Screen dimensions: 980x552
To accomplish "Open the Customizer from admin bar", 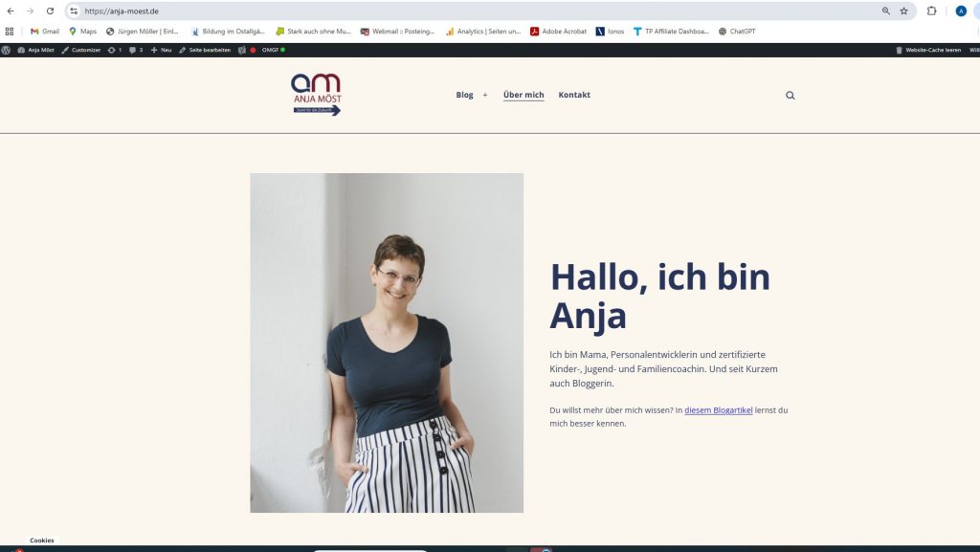I will click(81, 50).
